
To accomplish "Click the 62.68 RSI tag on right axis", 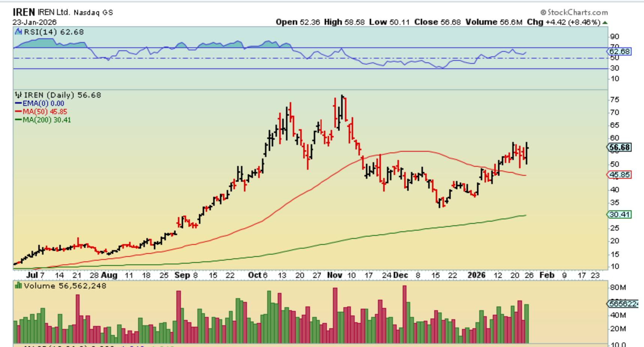I will coord(619,51).
